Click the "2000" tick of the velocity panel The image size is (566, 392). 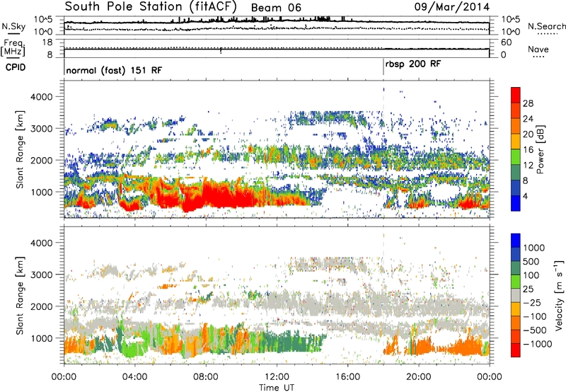point(41,306)
